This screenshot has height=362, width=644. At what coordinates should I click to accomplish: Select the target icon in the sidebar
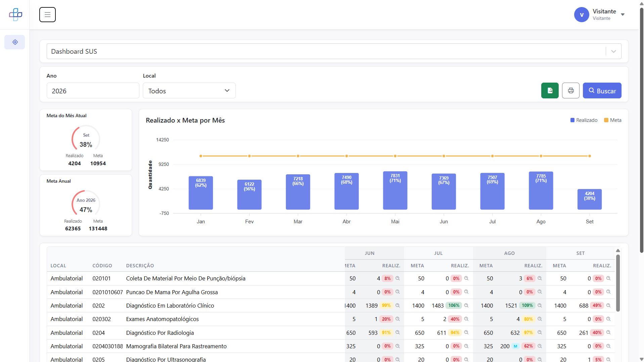pos(15,42)
